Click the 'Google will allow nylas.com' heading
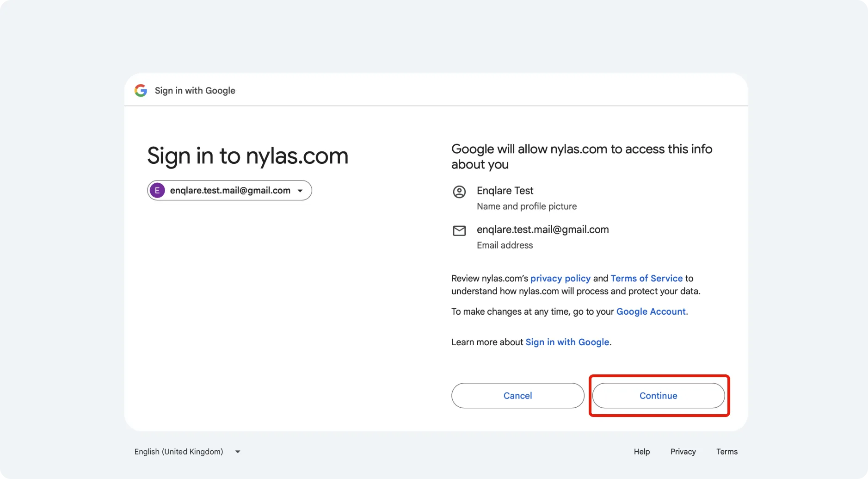Image resolution: width=868 pixels, height=479 pixels. pyautogui.click(x=582, y=156)
